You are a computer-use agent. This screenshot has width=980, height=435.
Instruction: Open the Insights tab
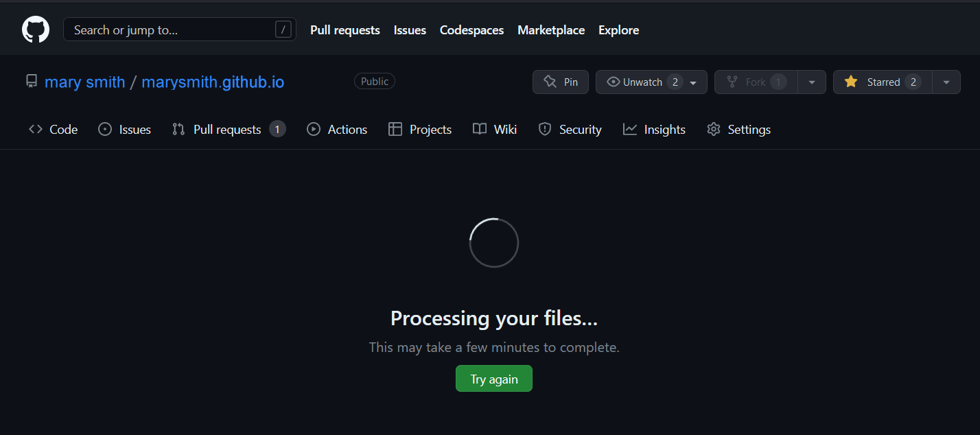pyautogui.click(x=654, y=130)
